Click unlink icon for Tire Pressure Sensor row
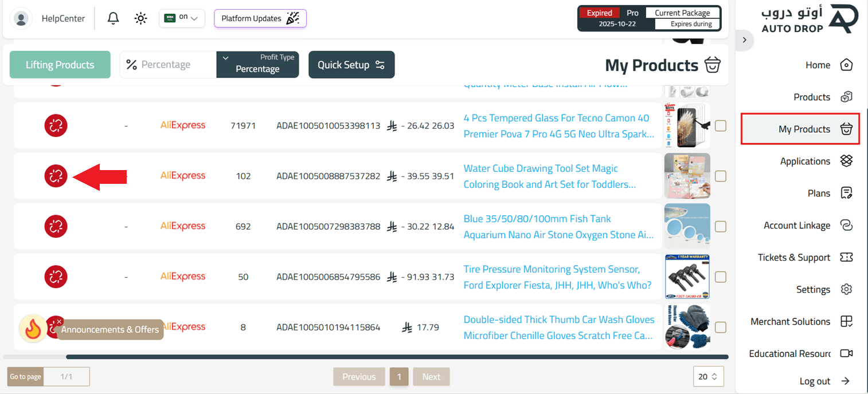The height and width of the screenshot is (394, 868). [x=56, y=277]
